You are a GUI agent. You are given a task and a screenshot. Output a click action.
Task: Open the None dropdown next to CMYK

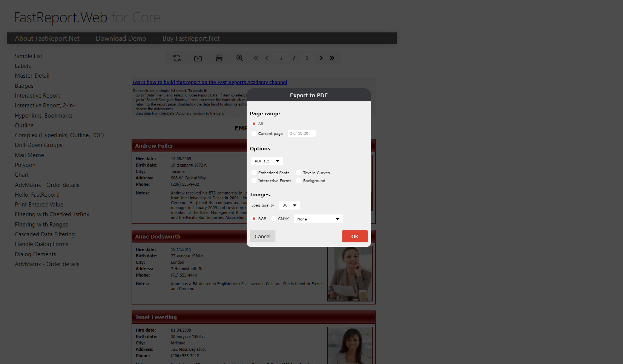(318, 219)
